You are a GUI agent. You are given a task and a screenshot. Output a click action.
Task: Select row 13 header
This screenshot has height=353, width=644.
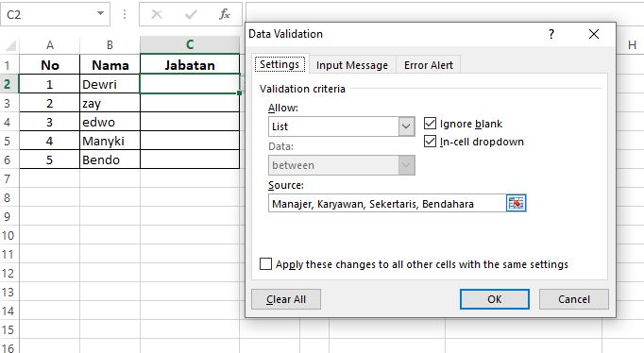[x=9, y=292]
